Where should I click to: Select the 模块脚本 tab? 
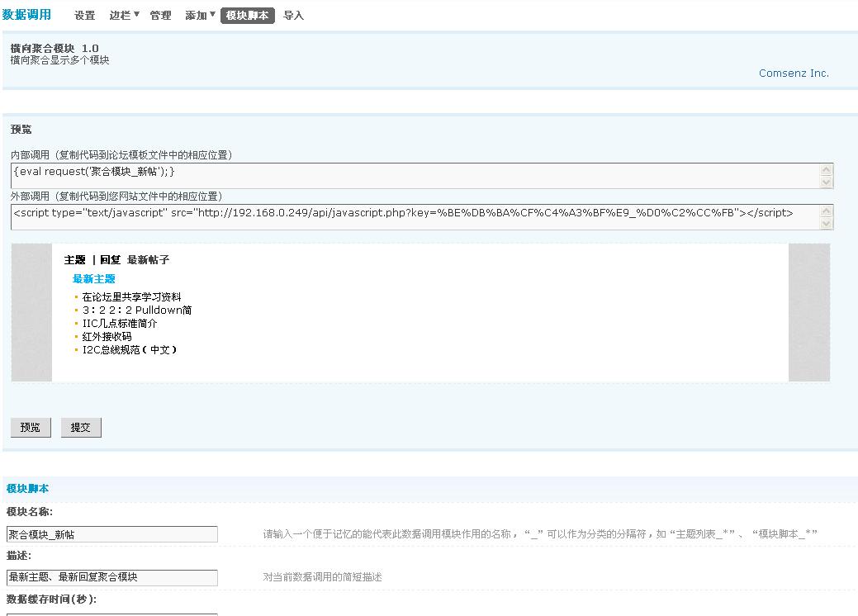[248, 16]
